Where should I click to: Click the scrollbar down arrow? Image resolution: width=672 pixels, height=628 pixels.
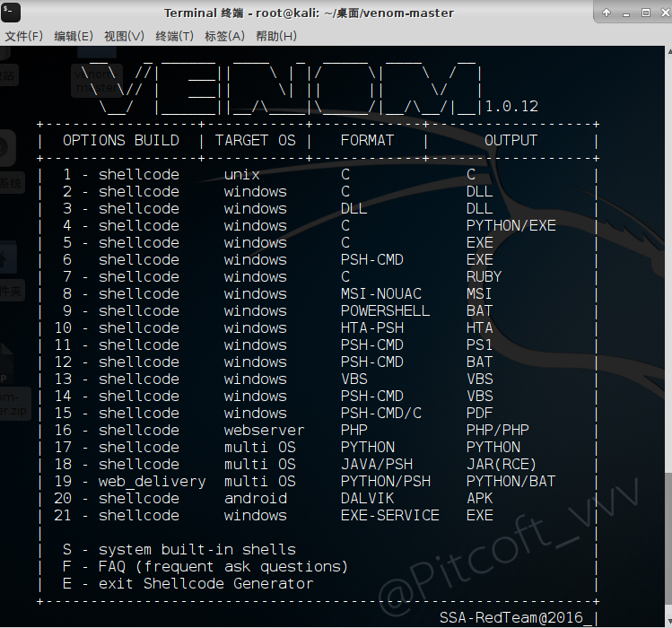[669, 623]
